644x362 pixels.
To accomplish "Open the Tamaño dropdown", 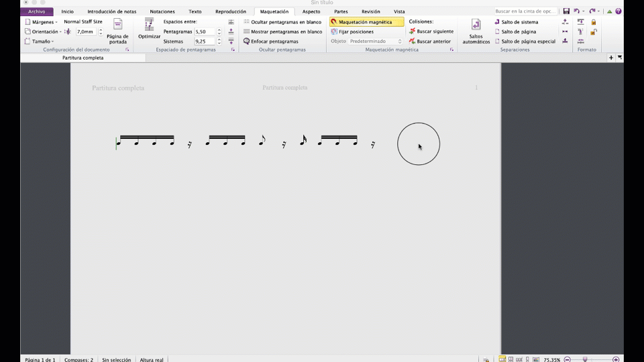I will (39, 42).
